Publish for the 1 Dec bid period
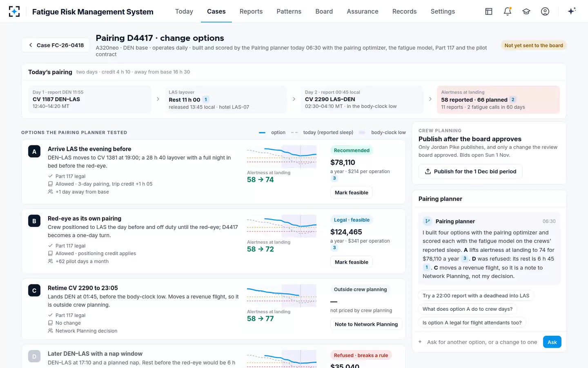Viewport: 588px width, 368px height. point(470,171)
